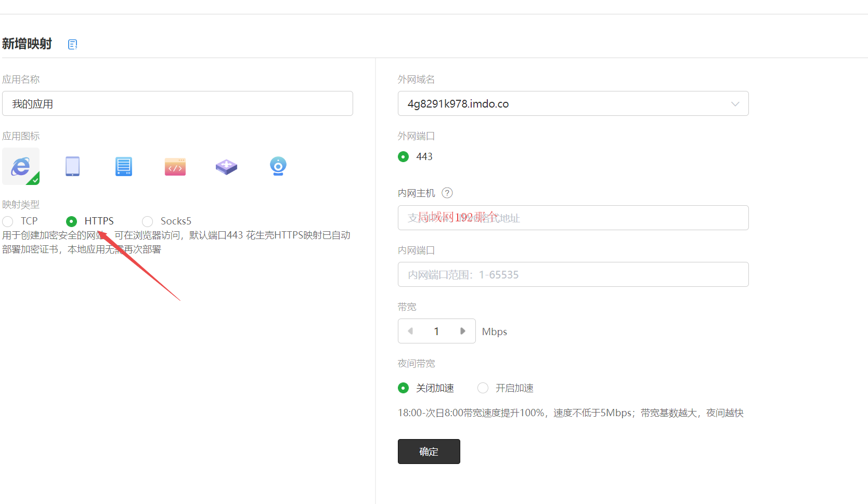Click the 映射类型 label

[21, 205]
